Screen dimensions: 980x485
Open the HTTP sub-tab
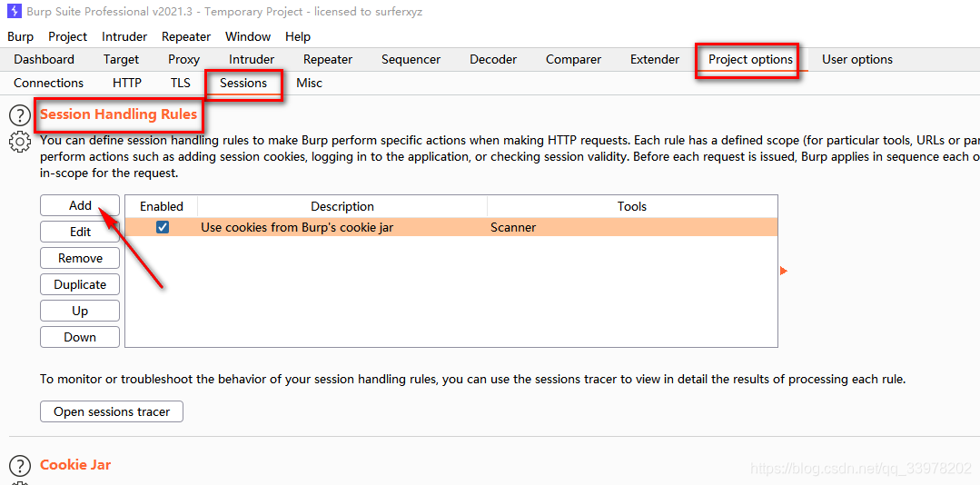point(127,84)
